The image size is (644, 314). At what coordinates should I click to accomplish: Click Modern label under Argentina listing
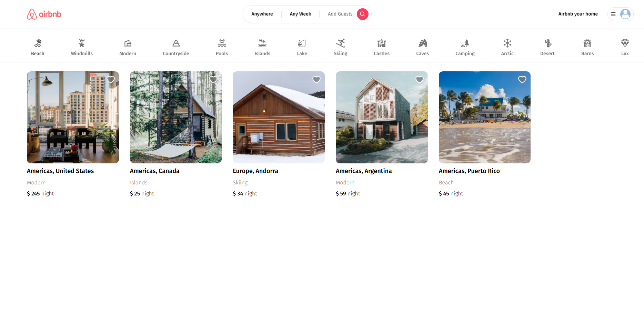click(x=345, y=183)
